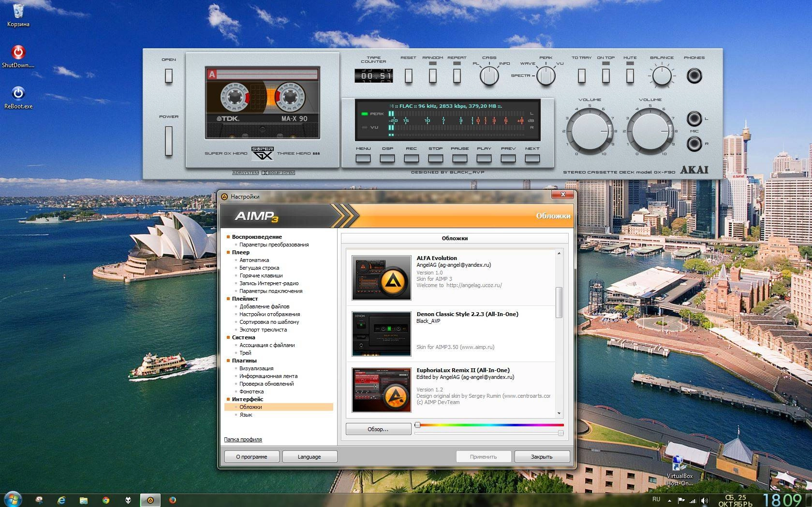Click the AIMP icon in taskbar
Image resolution: width=812 pixels, height=507 pixels.
click(150, 500)
